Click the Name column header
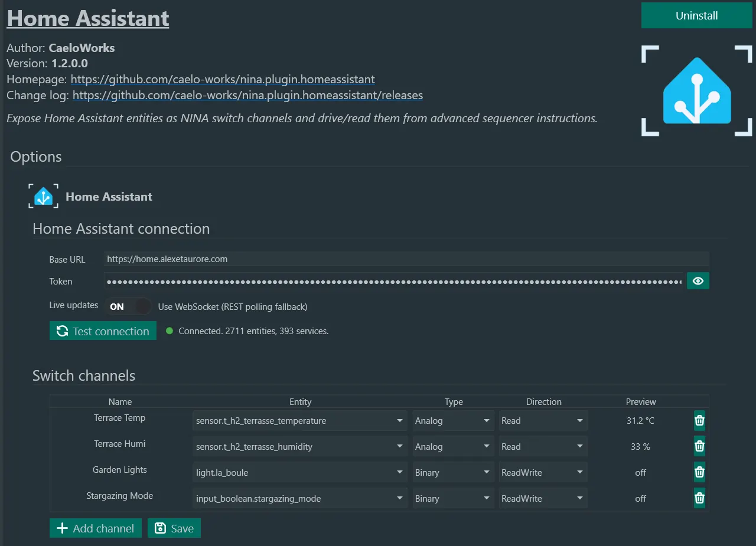Viewport: 756px width, 546px height. (120, 401)
